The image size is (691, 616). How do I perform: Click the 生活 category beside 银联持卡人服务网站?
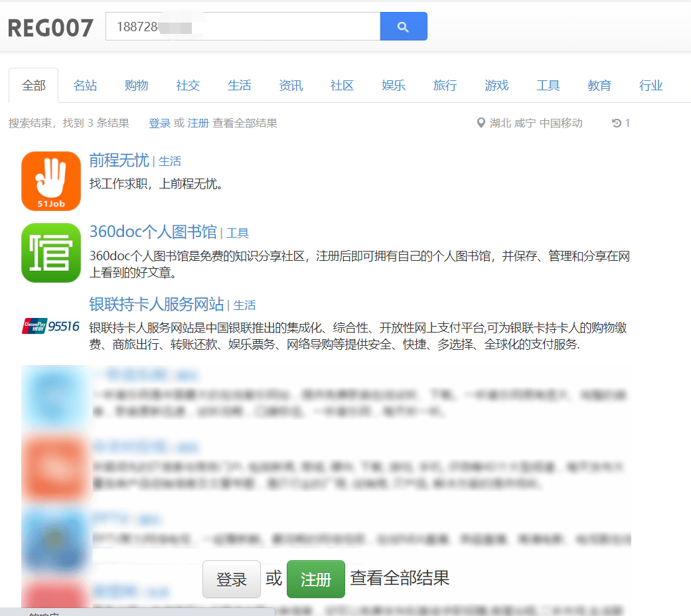tap(244, 305)
